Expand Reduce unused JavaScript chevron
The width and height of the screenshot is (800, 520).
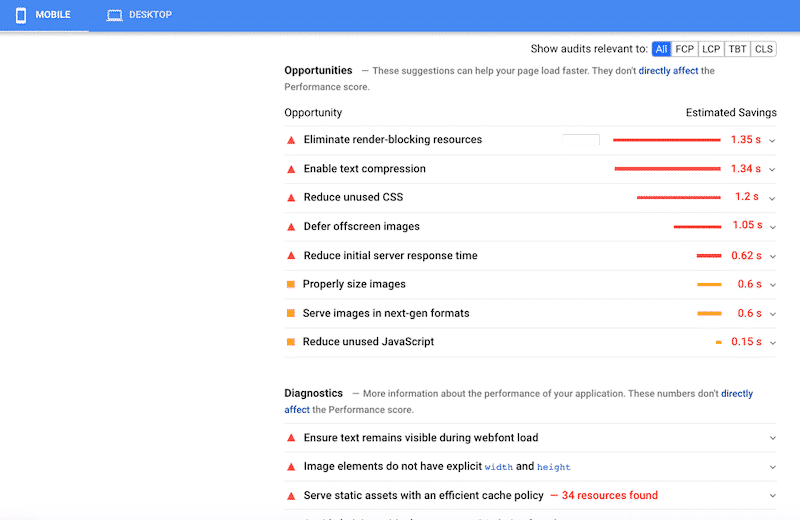(773, 342)
